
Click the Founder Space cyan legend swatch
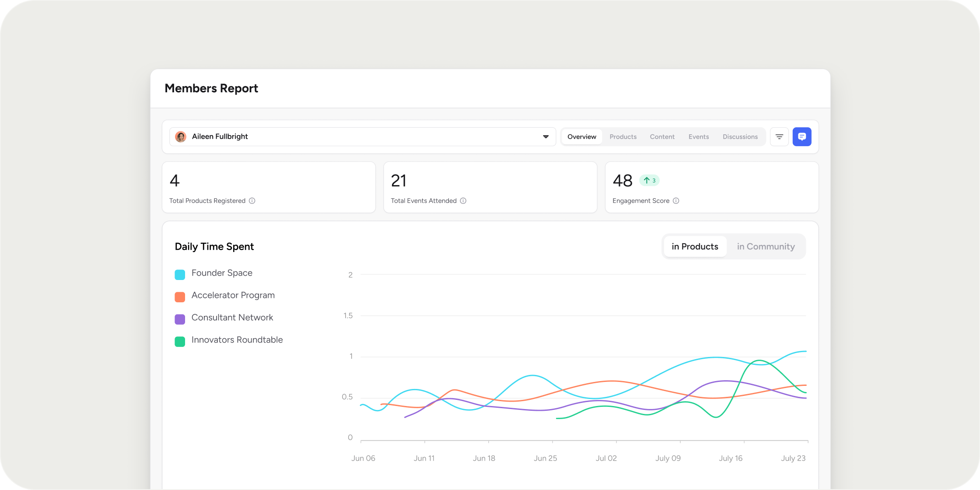click(x=180, y=275)
